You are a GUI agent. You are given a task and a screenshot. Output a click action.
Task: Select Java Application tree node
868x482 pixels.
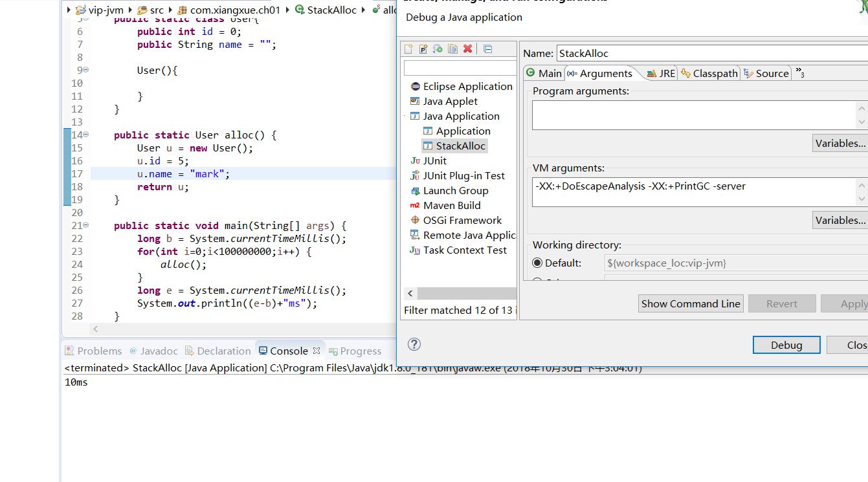455,116
